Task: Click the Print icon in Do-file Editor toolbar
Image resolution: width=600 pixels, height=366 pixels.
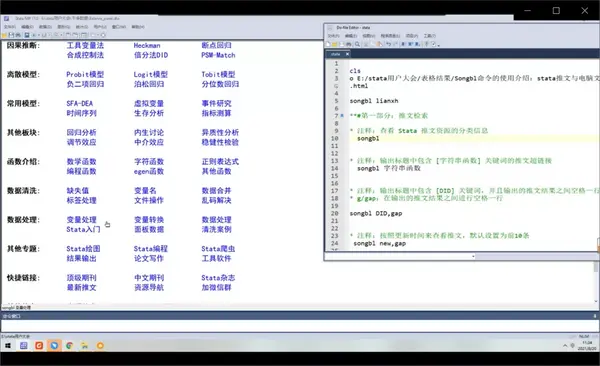Action: pos(349,44)
